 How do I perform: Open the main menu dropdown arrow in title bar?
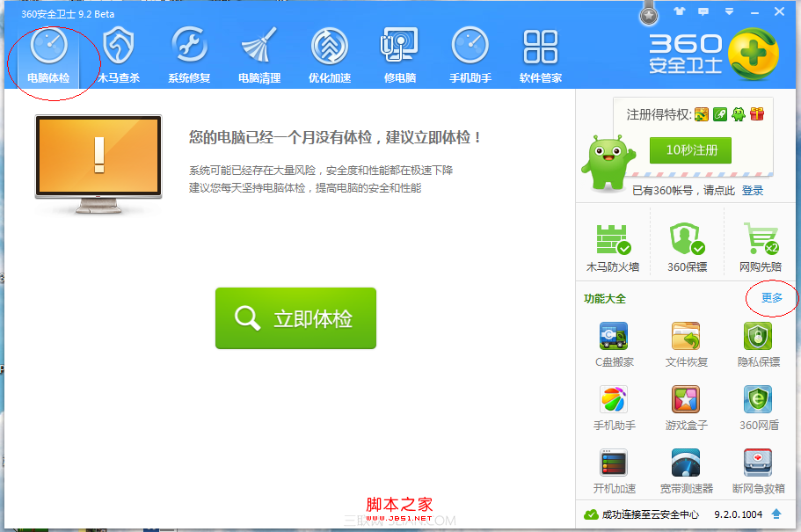coord(730,11)
